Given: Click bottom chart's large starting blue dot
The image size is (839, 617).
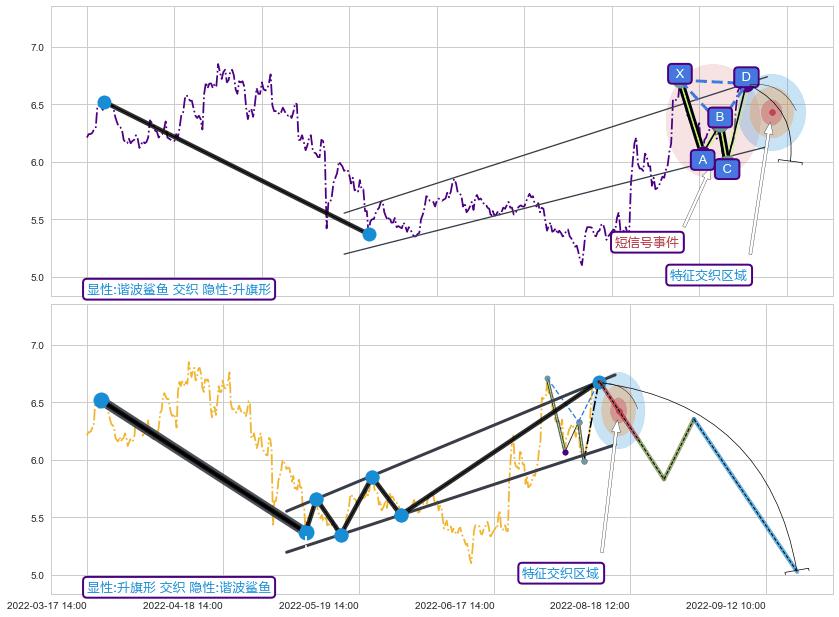Looking at the screenshot, I should point(101,400).
